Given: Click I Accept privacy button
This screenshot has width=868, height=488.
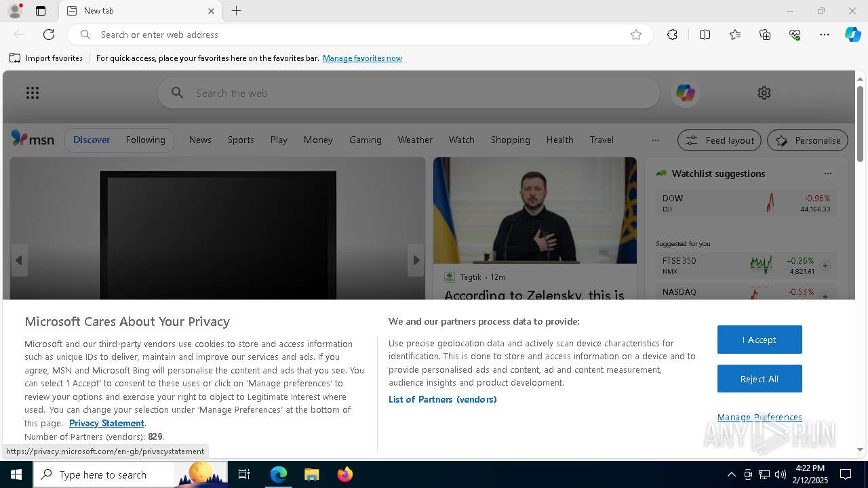Looking at the screenshot, I should (x=759, y=340).
